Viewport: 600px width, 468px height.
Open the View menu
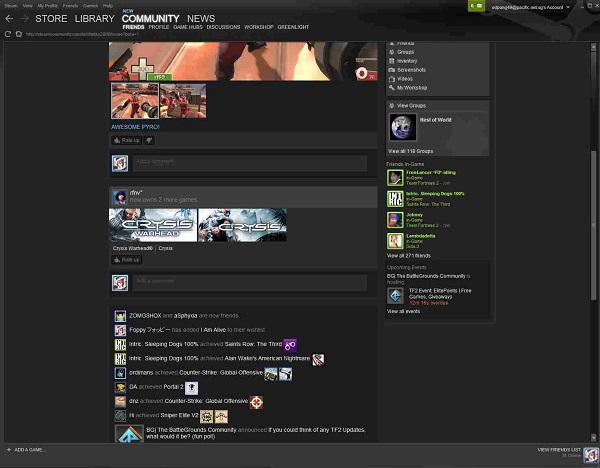pyautogui.click(x=28, y=6)
